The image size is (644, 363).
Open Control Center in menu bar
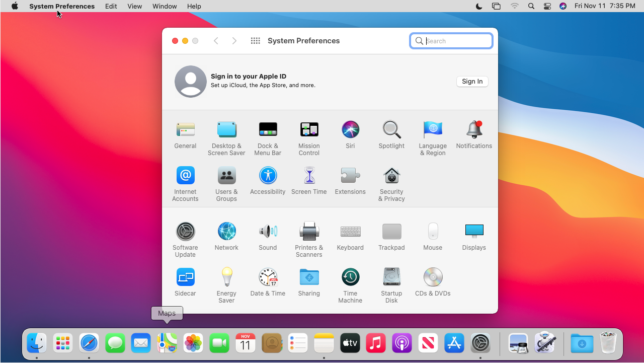coord(547,6)
